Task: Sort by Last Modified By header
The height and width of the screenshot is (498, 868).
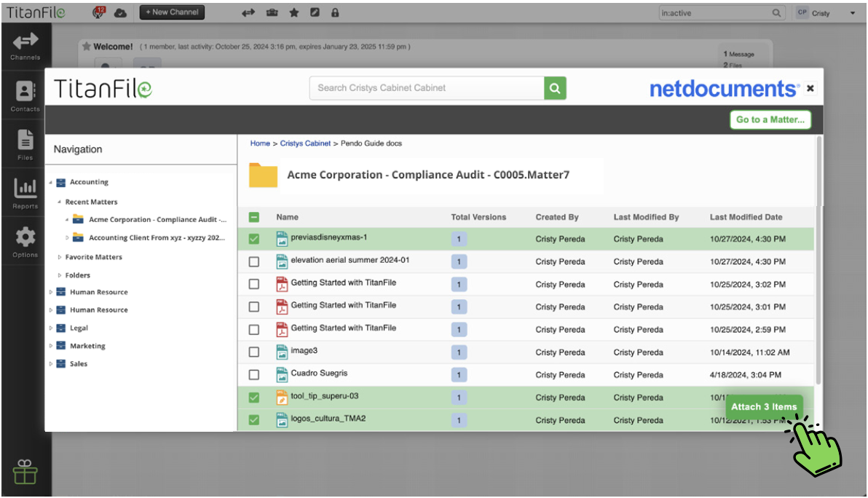Action: click(x=646, y=218)
